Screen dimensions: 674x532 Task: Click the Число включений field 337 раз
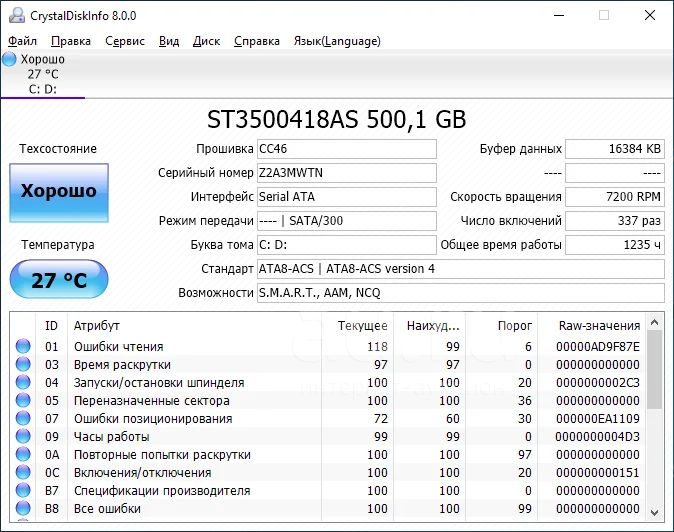tap(615, 221)
